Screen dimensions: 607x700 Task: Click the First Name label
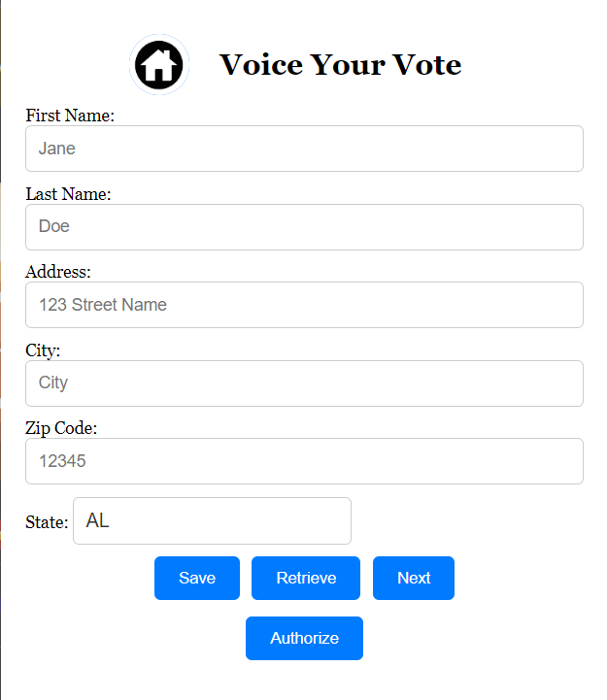coord(70,116)
